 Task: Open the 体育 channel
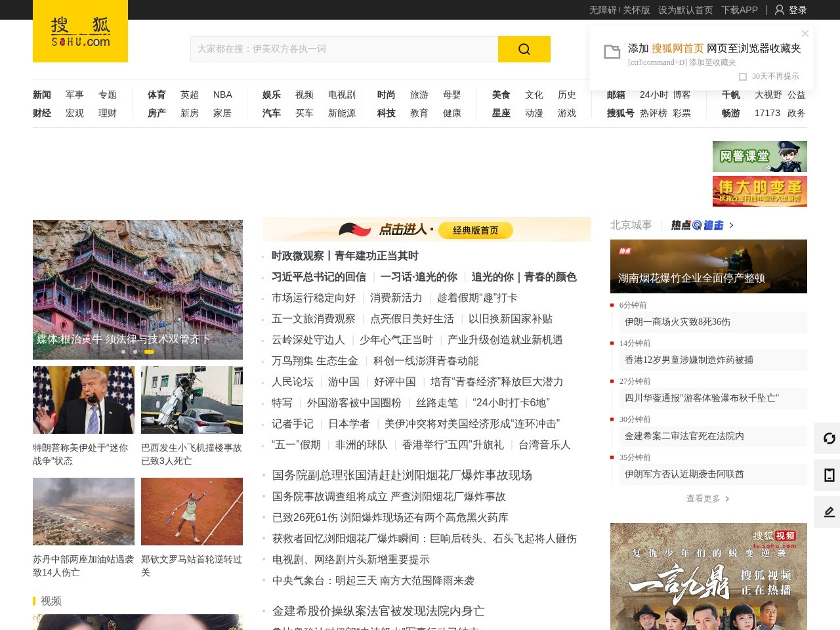click(157, 94)
